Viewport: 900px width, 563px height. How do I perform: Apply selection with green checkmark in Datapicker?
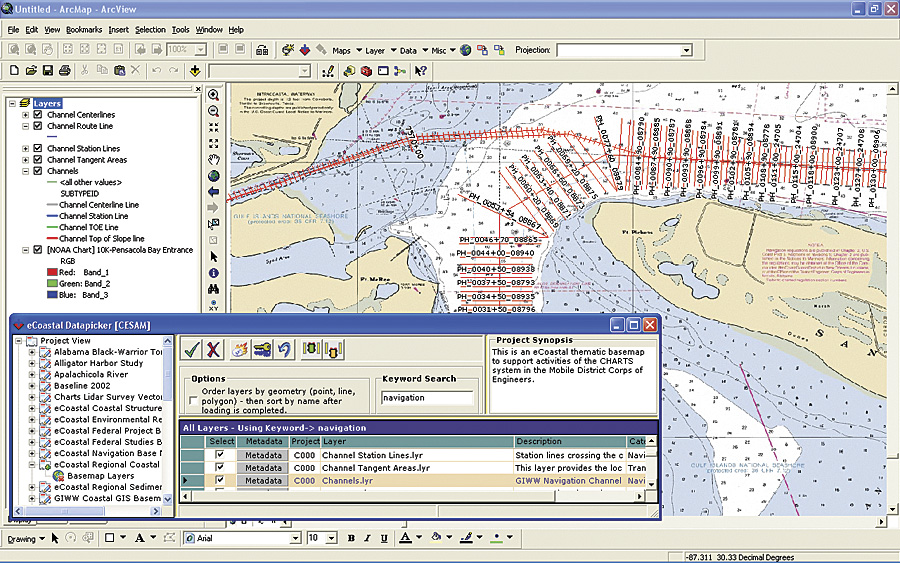pyautogui.click(x=192, y=349)
